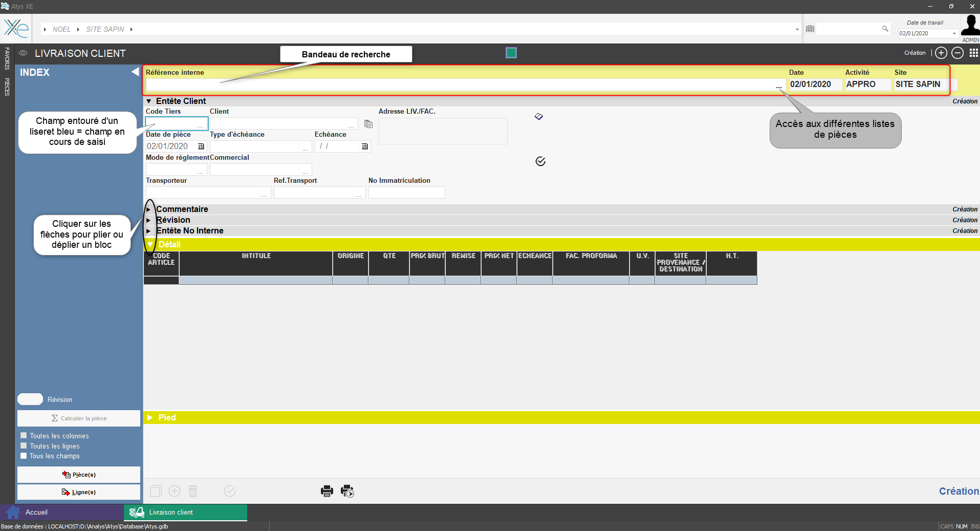Open the Date de pièce calendar picker
980x531 pixels.
(x=201, y=146)
